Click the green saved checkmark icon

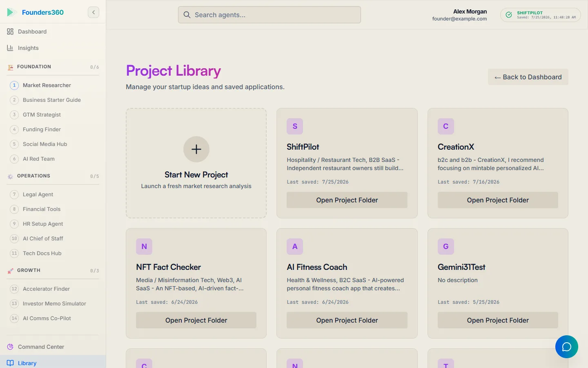point(509,15)
